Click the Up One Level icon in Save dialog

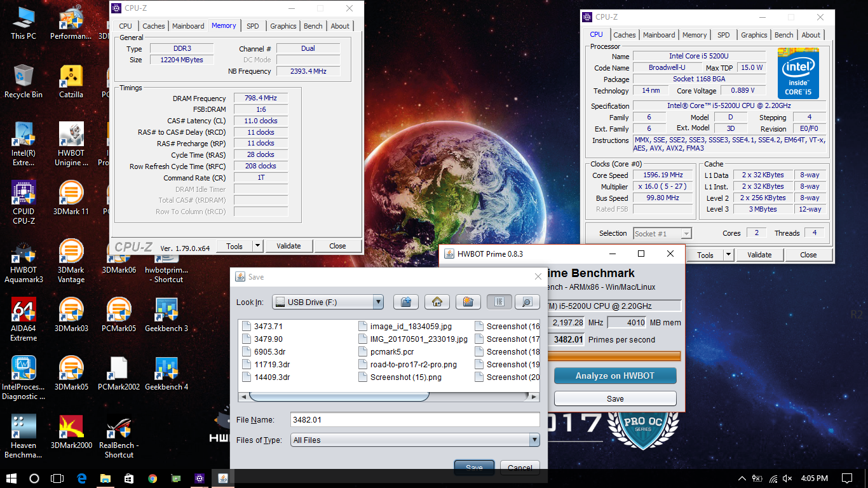coord(406,302)
